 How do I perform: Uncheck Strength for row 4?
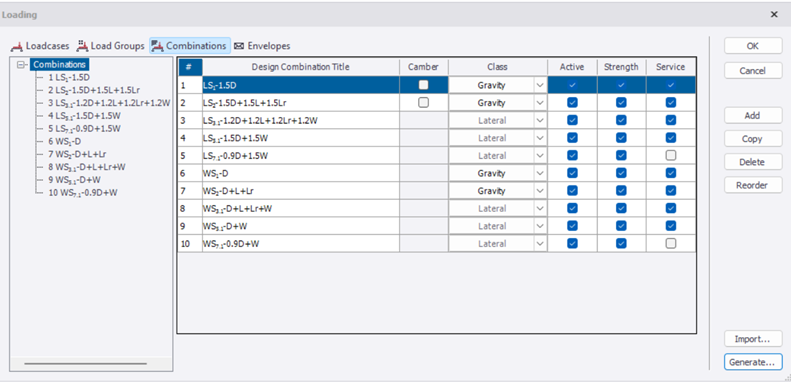click(621, 138)
